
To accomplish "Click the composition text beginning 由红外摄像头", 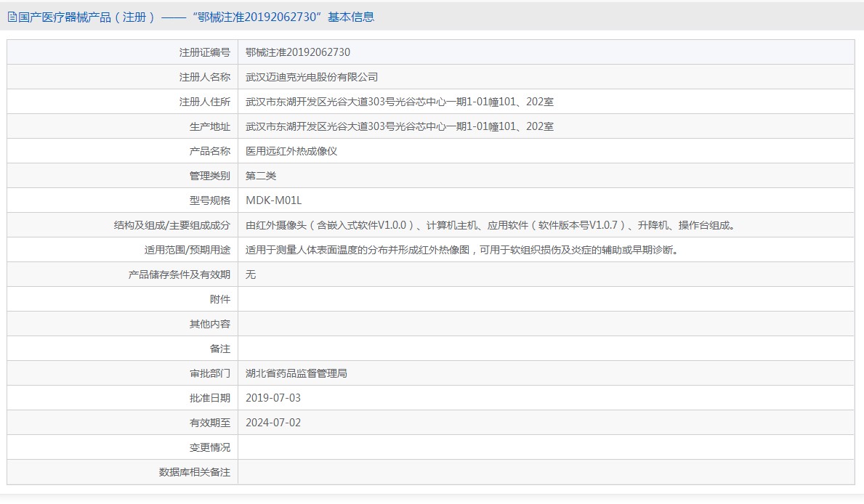I will point(490,225).
